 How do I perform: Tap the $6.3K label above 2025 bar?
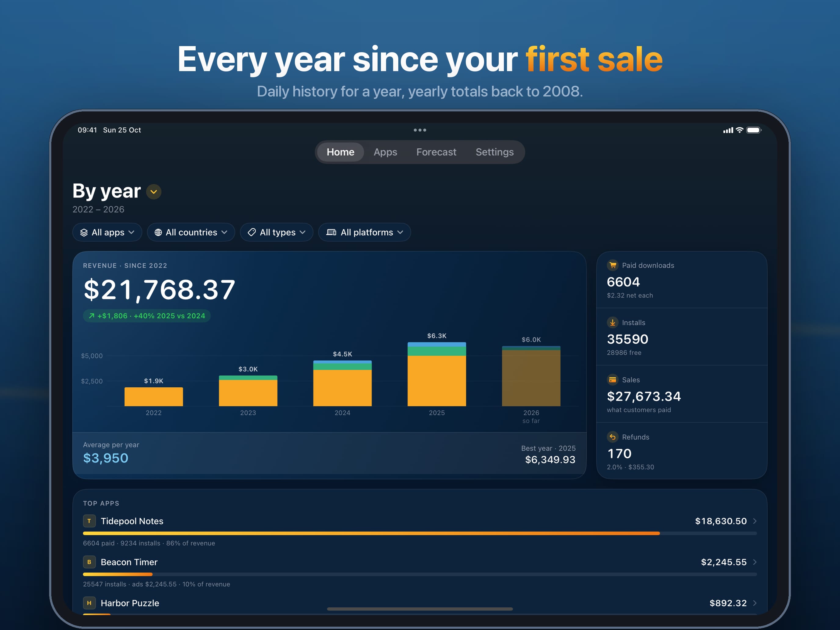point(437,336)
